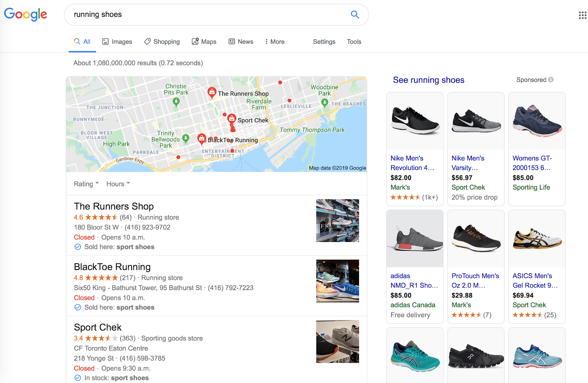Viewport: 588px width, 383px height.
Task: Click the BlackToe Running store photo
Action: point(338,281)
